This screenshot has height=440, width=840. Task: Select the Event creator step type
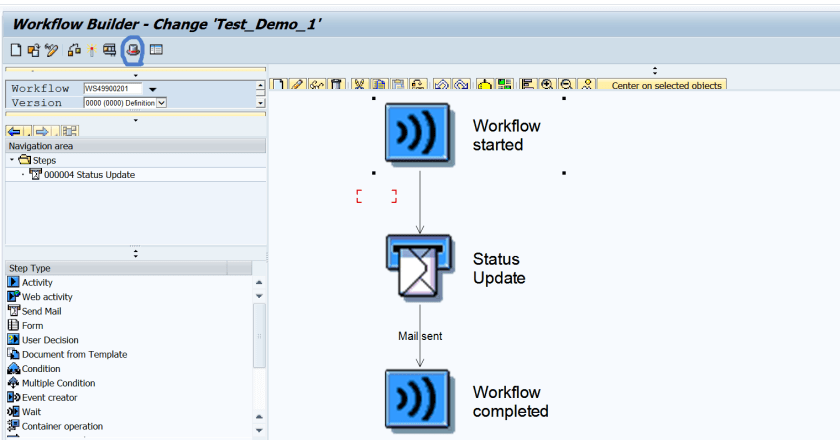49,398
